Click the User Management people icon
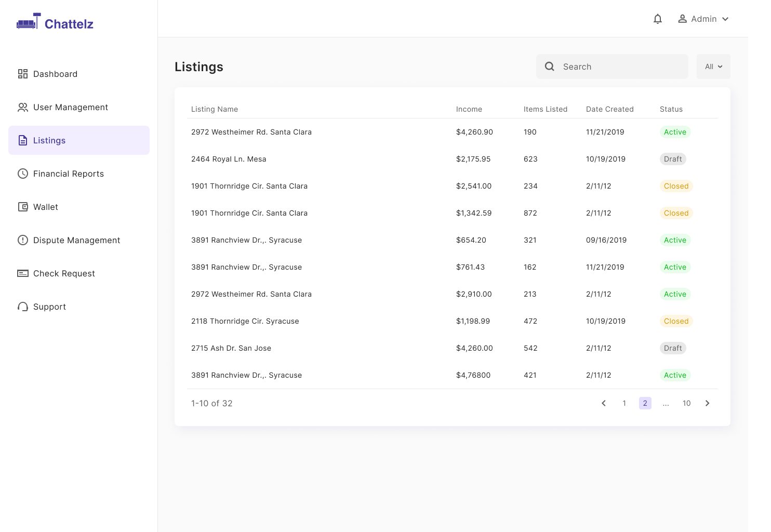The height and width of the screenshot is (532, 771). pyautogui.click(x=23, y=107)
